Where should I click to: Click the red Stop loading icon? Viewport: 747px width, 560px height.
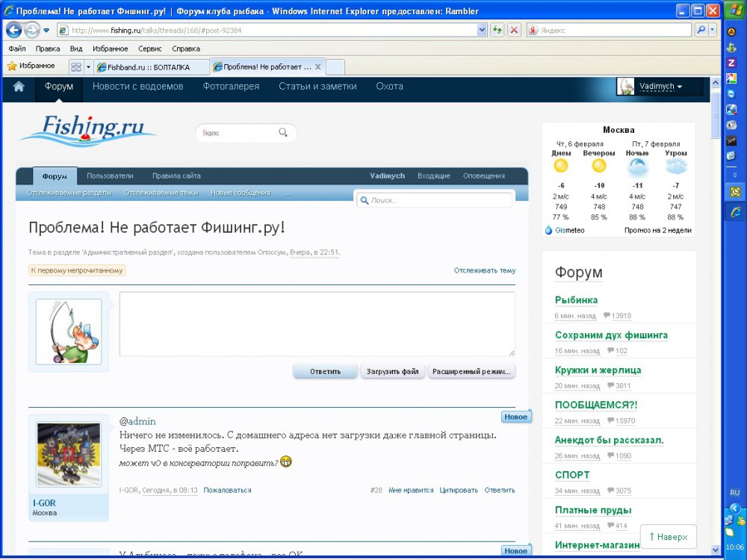[514, 30]
